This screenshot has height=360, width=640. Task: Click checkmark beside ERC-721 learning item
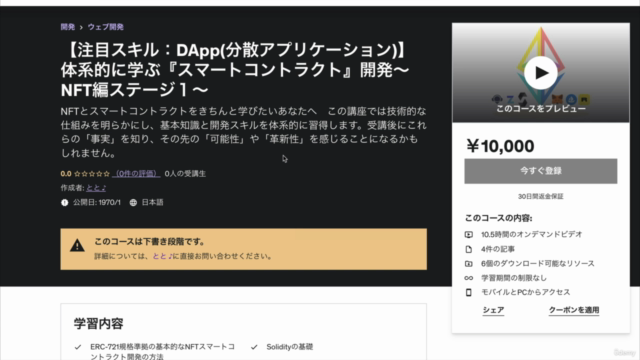click(x=78, y=347)
